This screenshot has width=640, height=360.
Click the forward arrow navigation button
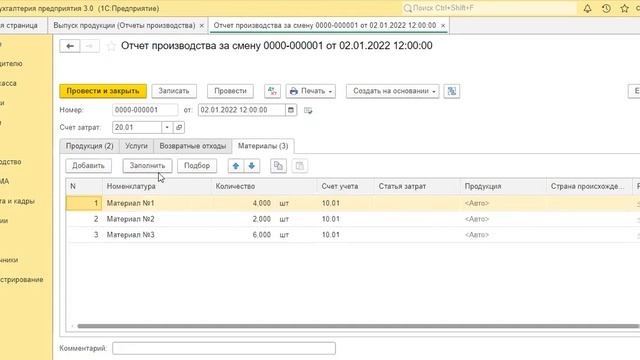pyautogui.click(x=89, y=46)
